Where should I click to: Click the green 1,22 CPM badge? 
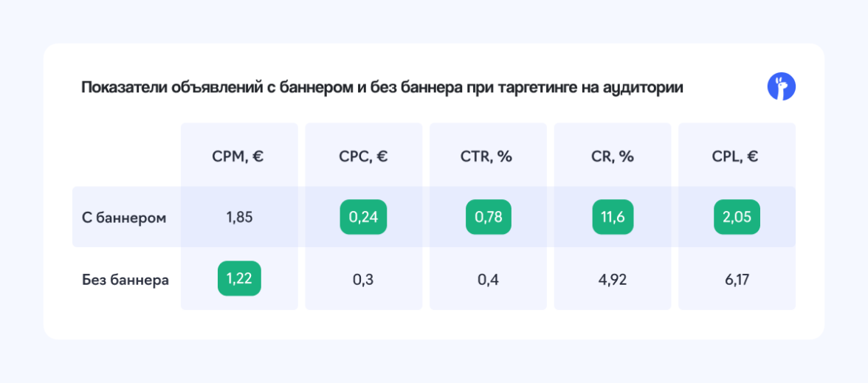(x=239, y=280)
